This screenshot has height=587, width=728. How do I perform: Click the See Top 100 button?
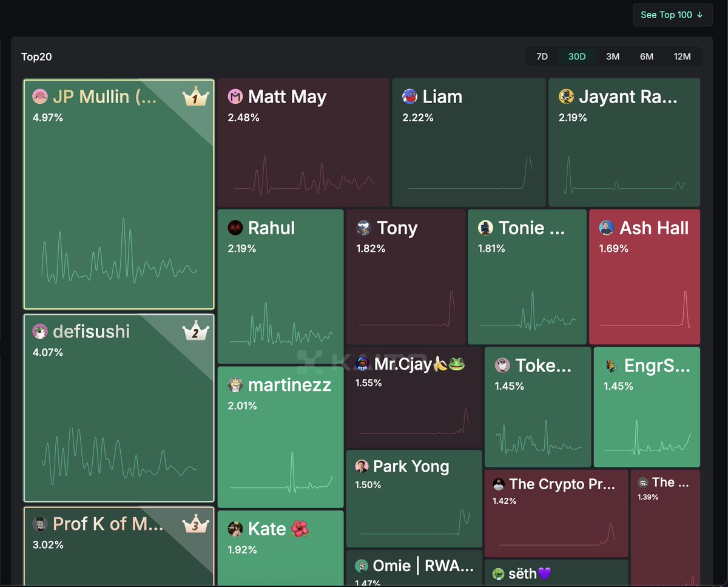pos(672,15)
